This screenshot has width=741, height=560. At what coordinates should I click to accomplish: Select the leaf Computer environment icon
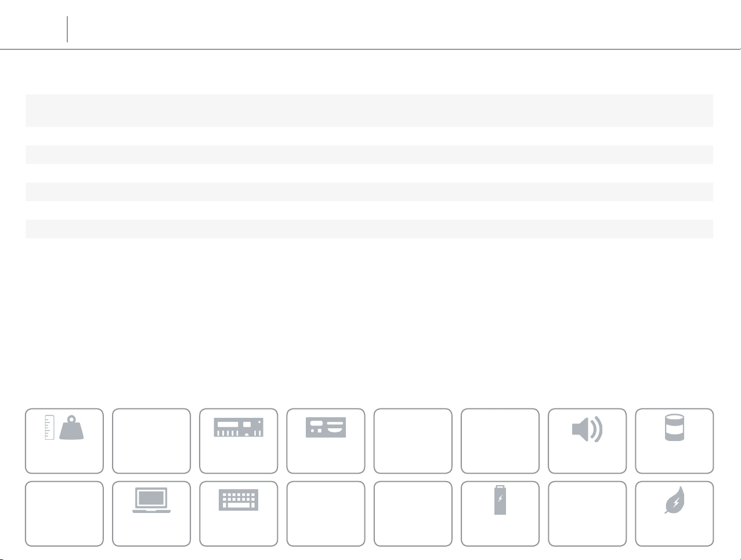(674, 500)
